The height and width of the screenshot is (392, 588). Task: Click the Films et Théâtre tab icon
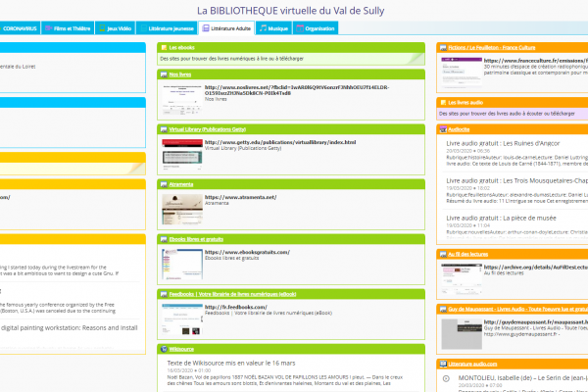[48, 28]
